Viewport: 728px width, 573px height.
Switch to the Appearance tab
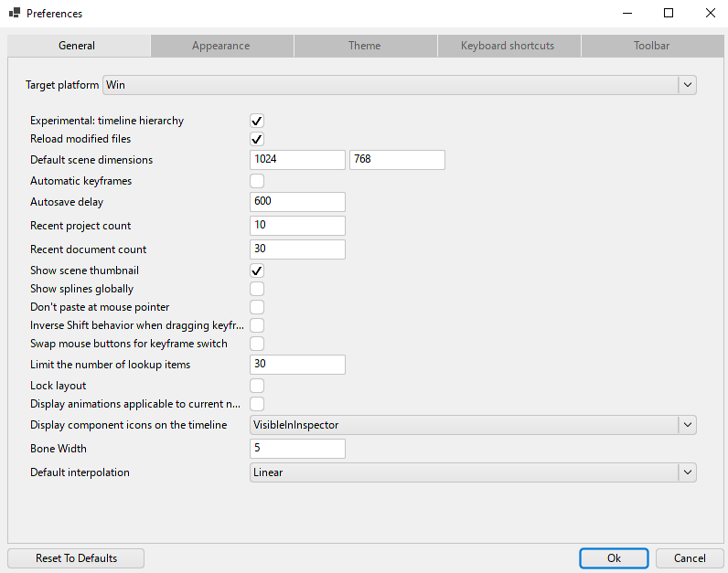tap(221, 46)
